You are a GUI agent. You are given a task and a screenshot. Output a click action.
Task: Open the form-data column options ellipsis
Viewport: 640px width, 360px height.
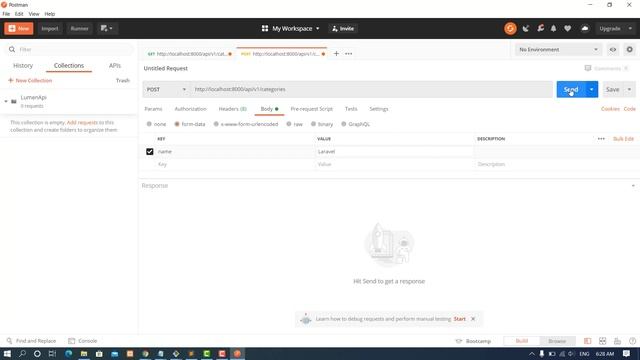click(x=601, y=139)
